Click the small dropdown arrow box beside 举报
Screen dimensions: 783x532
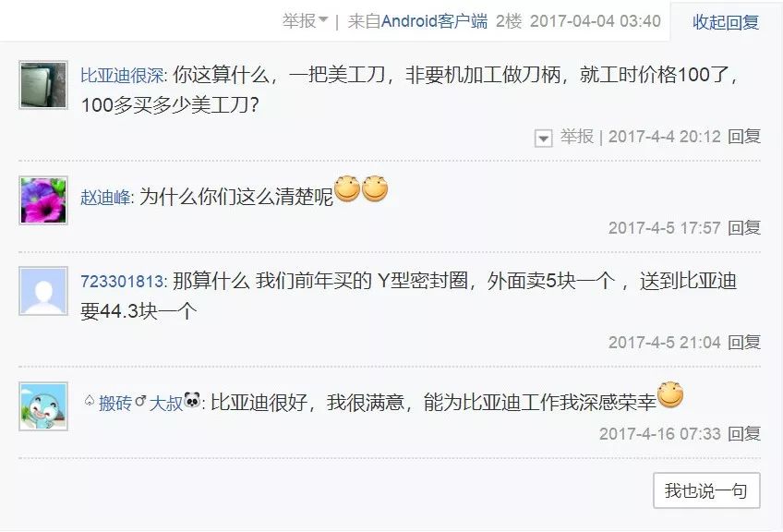543,138
